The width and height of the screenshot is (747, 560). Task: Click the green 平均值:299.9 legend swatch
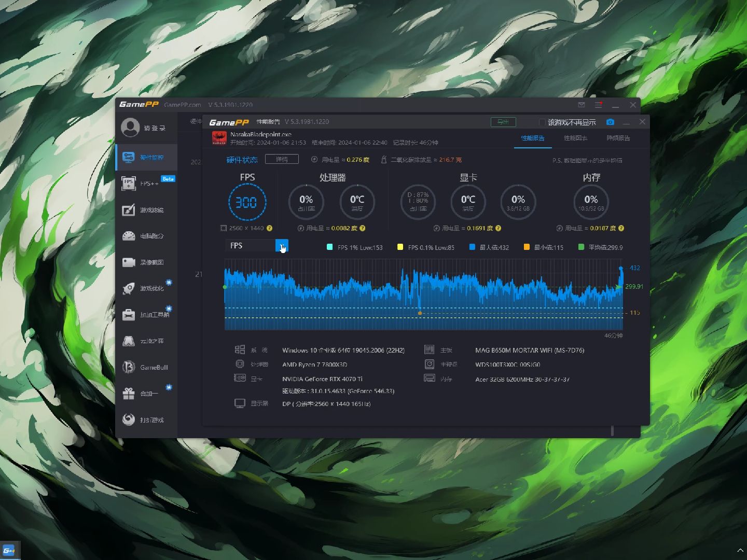[x=581, y=247]
